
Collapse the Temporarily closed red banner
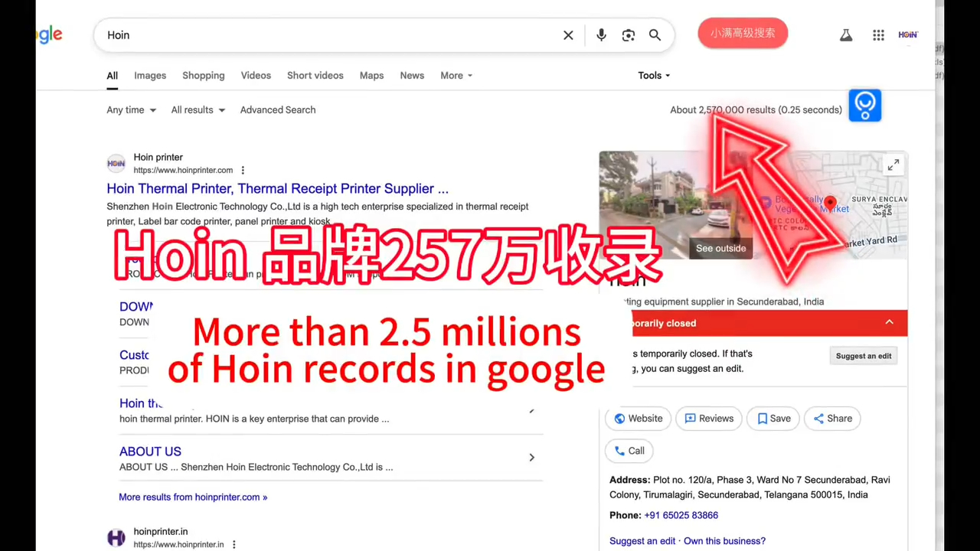pyautogui.click(x=889, y=322)
